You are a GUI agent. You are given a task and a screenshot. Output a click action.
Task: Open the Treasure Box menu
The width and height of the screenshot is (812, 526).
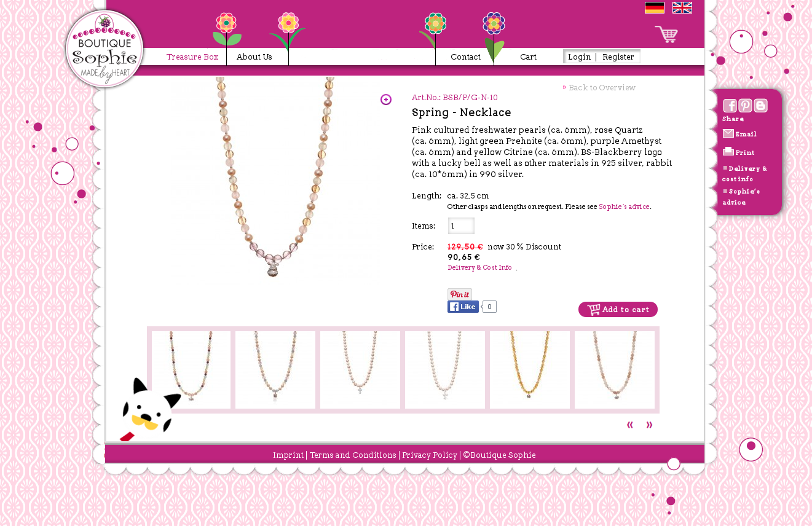[192, 57]
